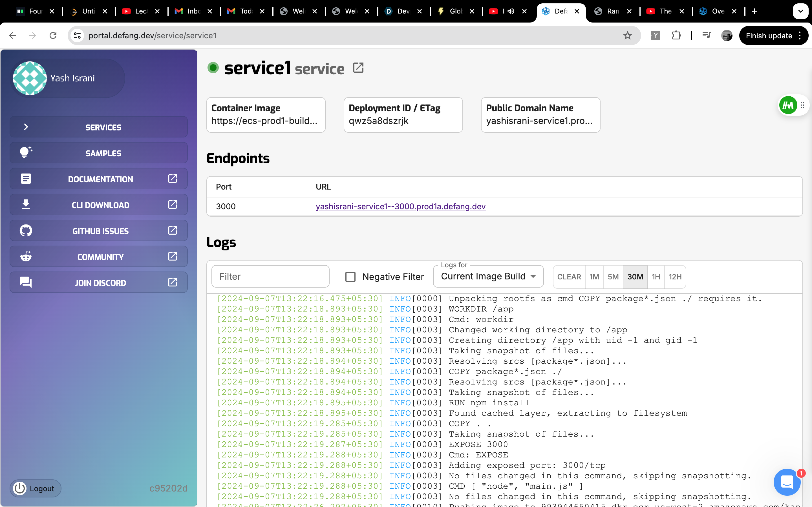Open the tab search dropdown arrow
Image resolution: width=812 pixels, height=507 pixels.
(800, 11)
